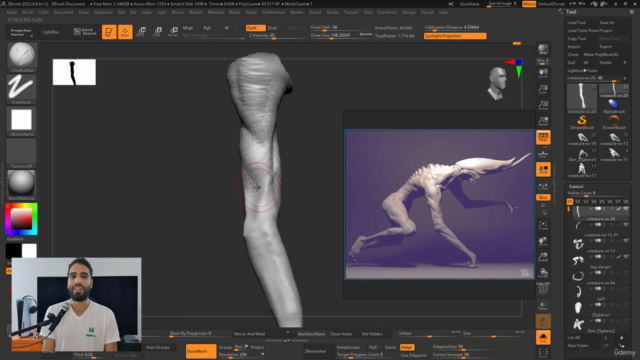640x360 pixels.
Task: Select the Scale gizmo button
Action: point(157,32)
